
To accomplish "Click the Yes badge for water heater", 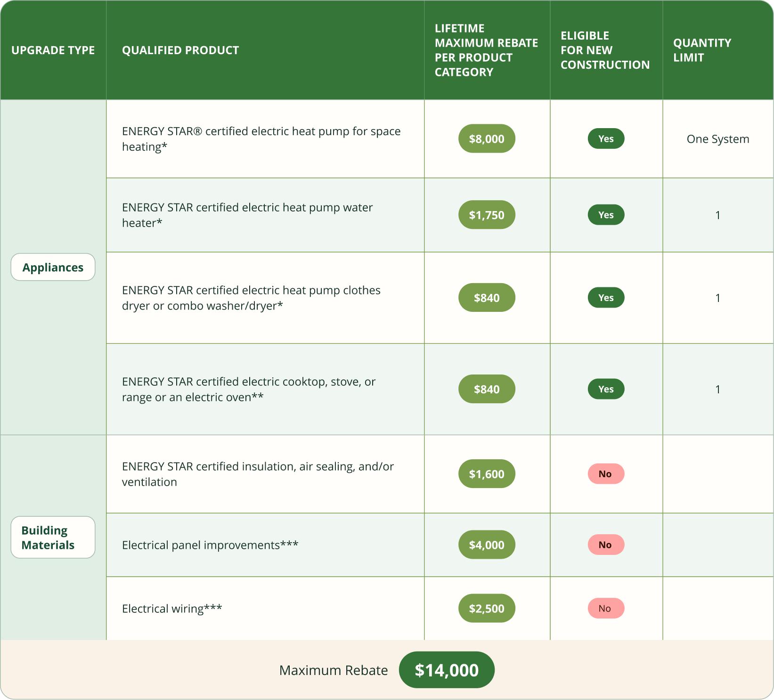I will [606, 215].
